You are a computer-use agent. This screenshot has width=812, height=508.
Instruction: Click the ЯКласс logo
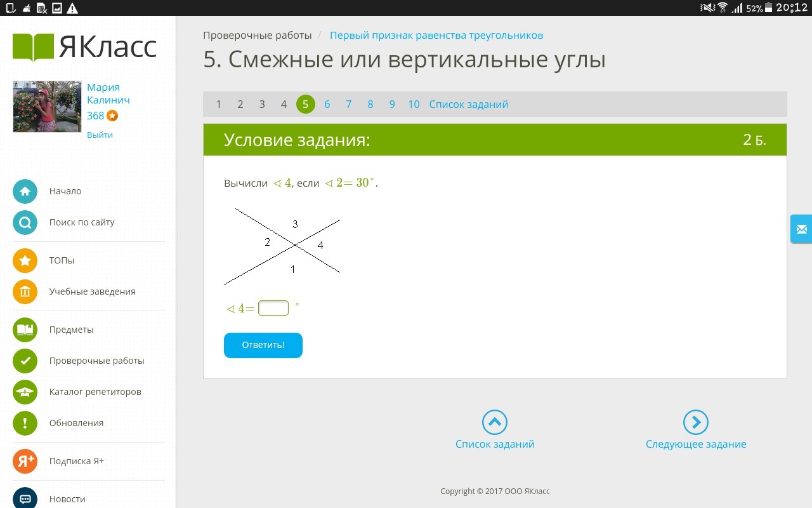point(84,47)
